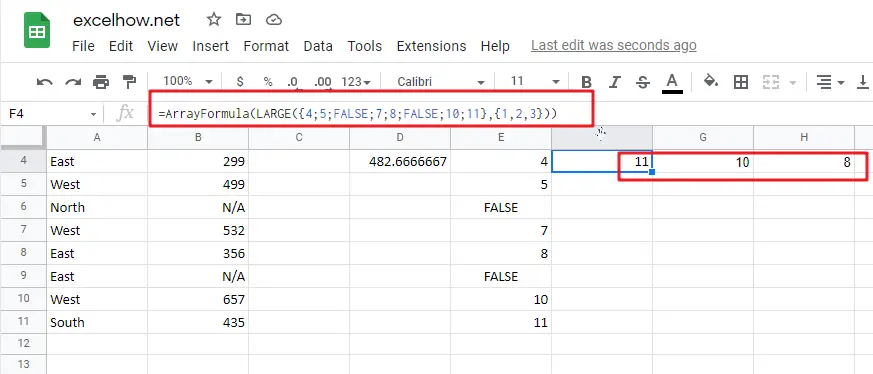Open the Help menu
The width and height of the screenshot is (873, 374).
495,46
